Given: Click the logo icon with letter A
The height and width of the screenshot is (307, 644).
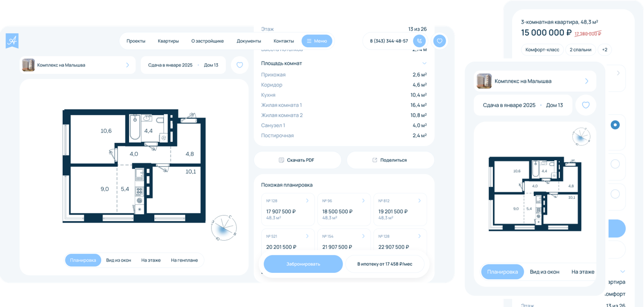Looking at the screenshot, I should (x=12, y=41).
